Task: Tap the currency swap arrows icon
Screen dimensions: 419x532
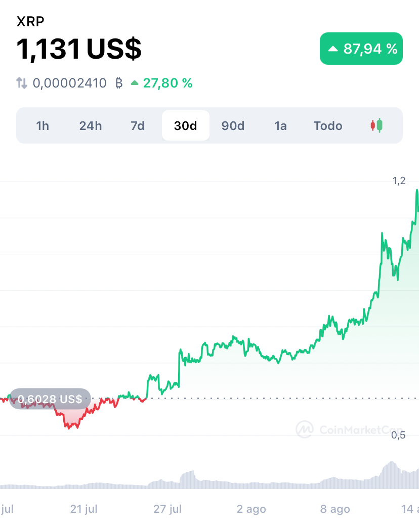Action: 22,83
